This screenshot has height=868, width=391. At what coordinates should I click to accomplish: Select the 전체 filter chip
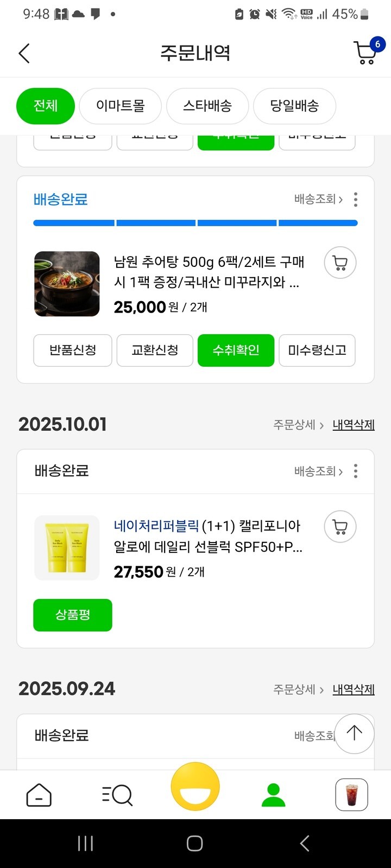[x=46, y=106]
